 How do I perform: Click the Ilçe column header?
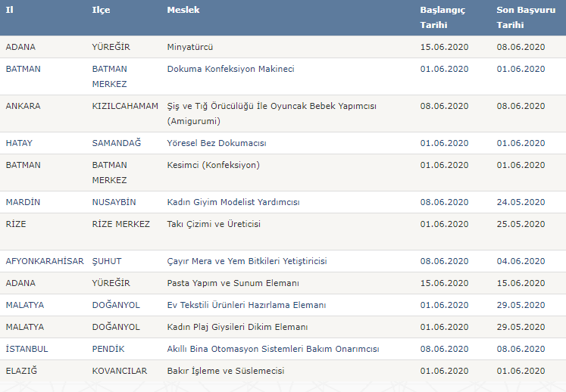[101, 10]
